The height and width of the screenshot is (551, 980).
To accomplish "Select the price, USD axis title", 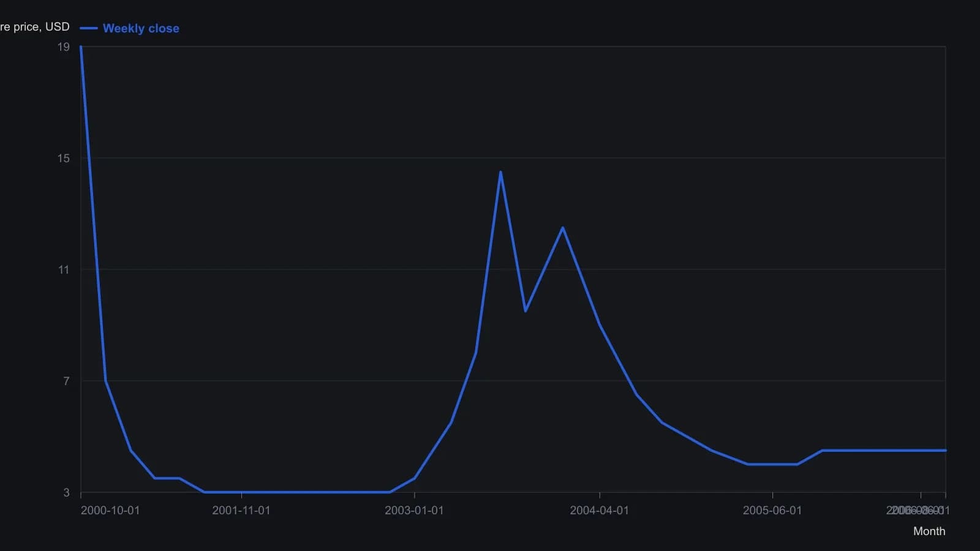I will (x=35, y=27).
